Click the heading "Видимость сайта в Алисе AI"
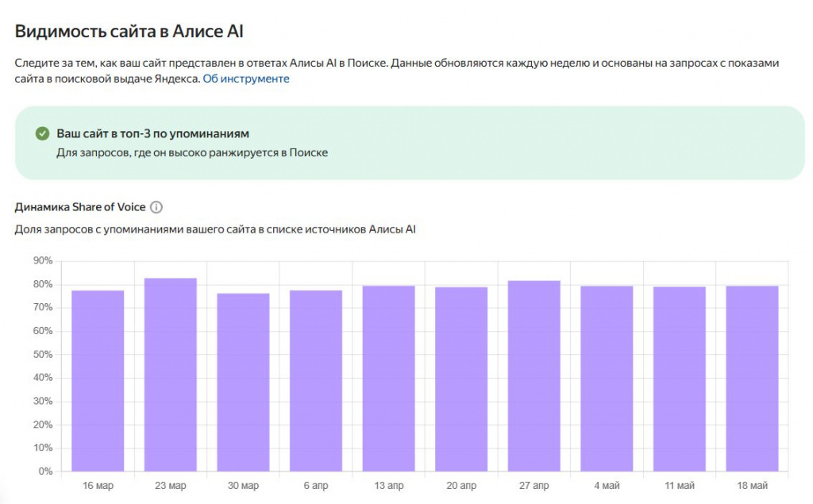 pos(129,32)
